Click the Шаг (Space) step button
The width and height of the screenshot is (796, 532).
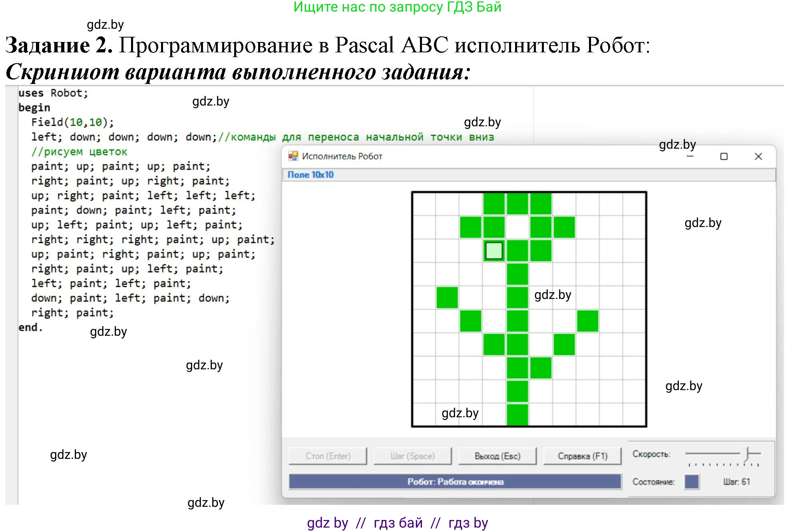412,456
